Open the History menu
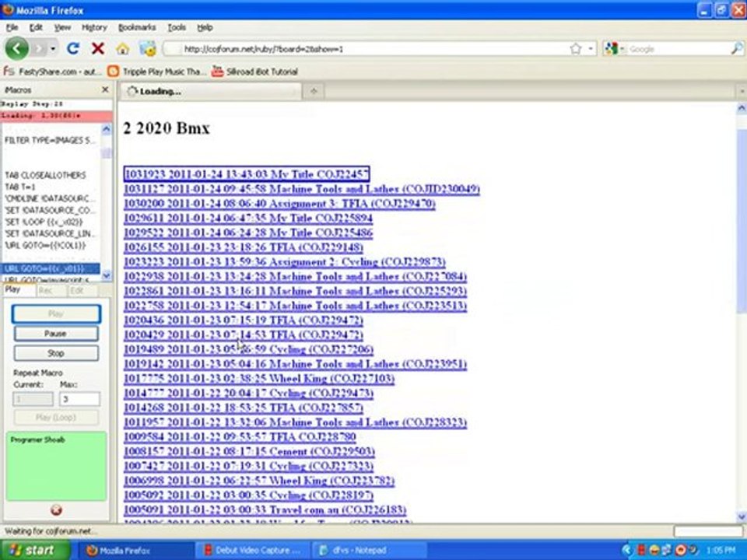Viewport: 747px width, 560px height. tap(94, 28)
